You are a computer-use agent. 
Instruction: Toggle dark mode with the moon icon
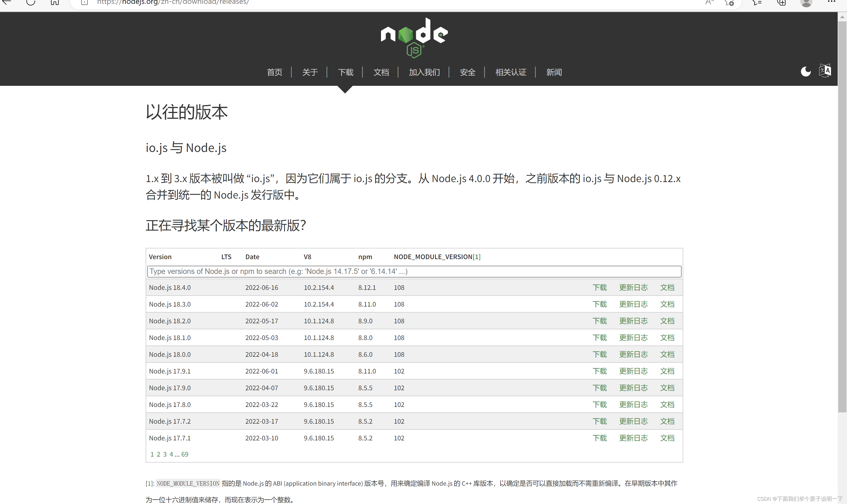pyautogui.click(x=805, y=72)
